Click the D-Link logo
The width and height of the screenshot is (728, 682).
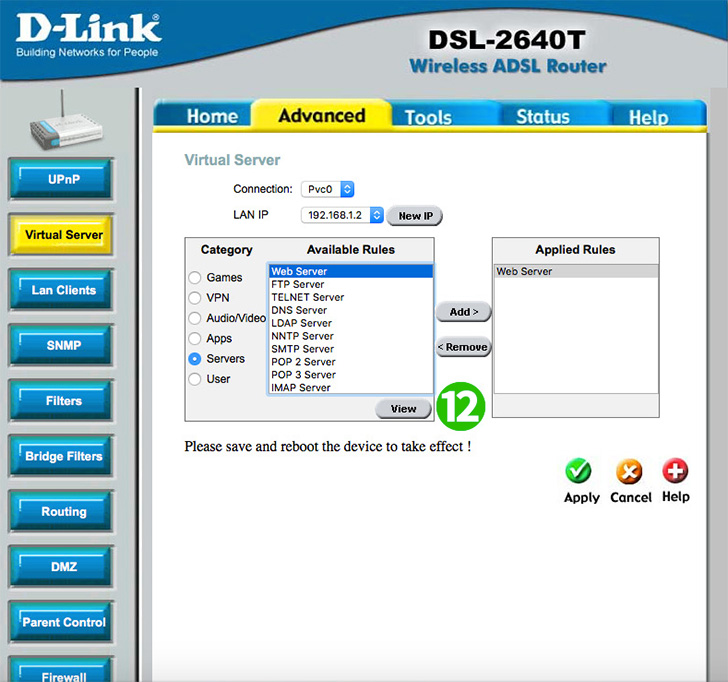point(88,35)
